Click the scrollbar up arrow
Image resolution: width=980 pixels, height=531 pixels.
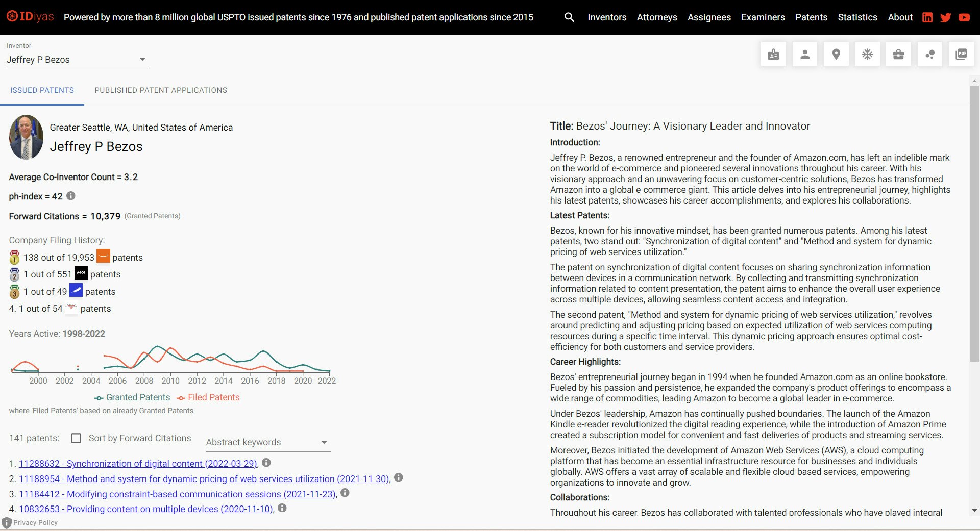[x=974, y=81]
